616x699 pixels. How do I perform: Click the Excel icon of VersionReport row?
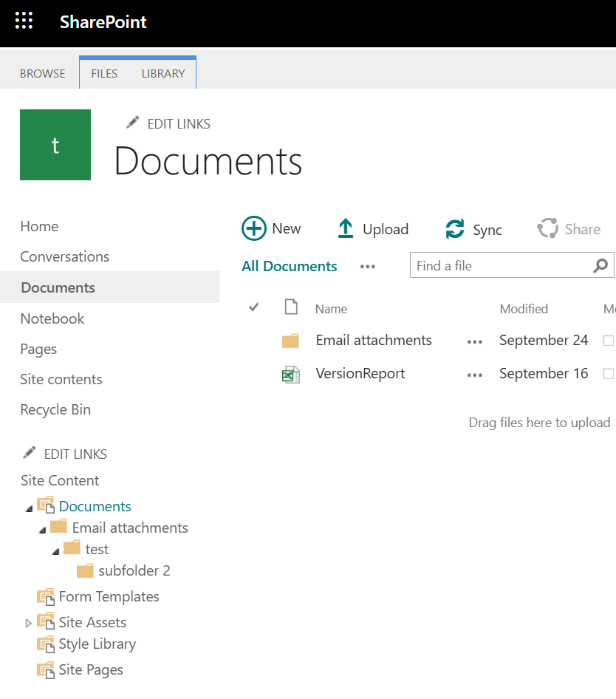tap(290, 375)
